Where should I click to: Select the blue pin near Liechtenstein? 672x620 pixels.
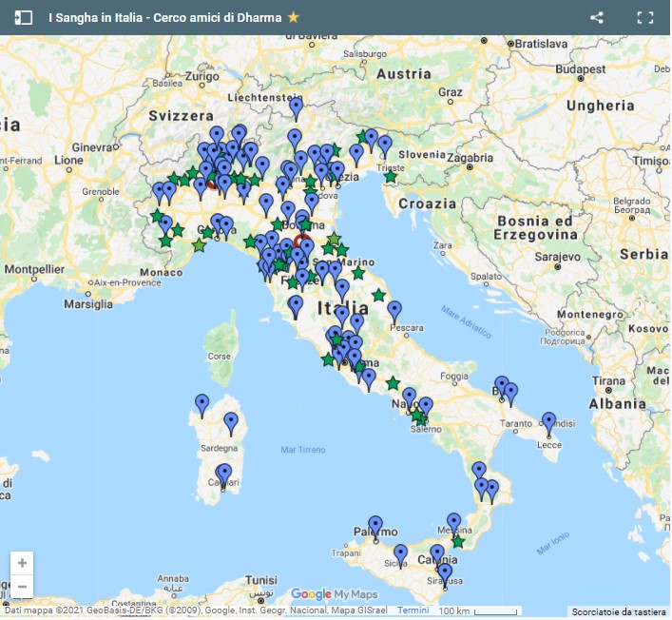click(x=297, y=109)
